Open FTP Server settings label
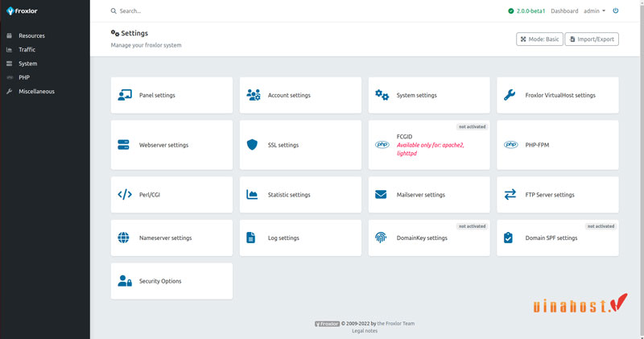Viewport: 644px width, 339px height. point(550,195)
